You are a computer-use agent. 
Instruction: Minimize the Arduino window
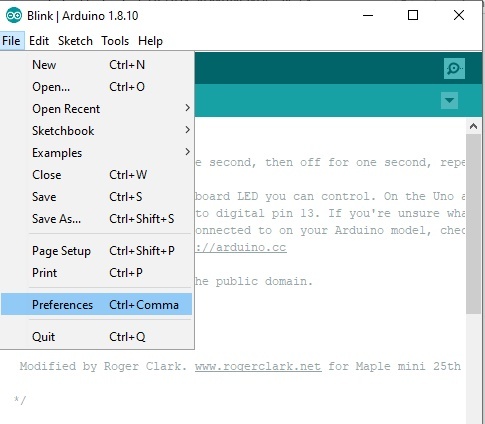point(368,15)
